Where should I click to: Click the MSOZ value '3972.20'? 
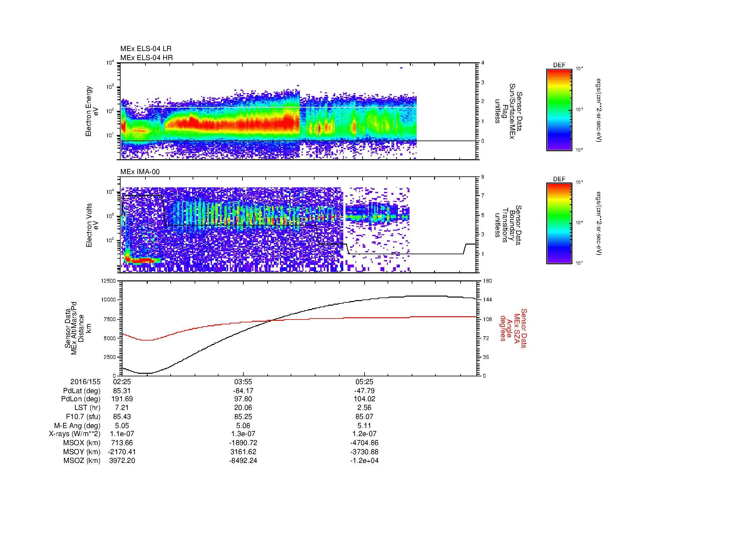(122, 461)
